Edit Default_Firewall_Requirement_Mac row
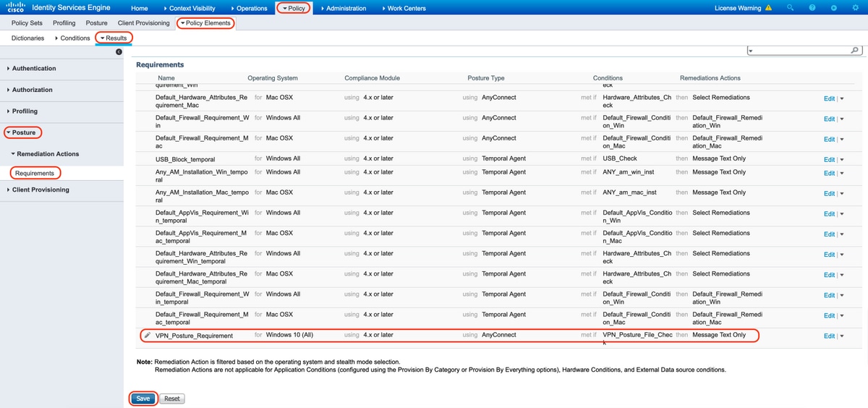 (829, 140)
